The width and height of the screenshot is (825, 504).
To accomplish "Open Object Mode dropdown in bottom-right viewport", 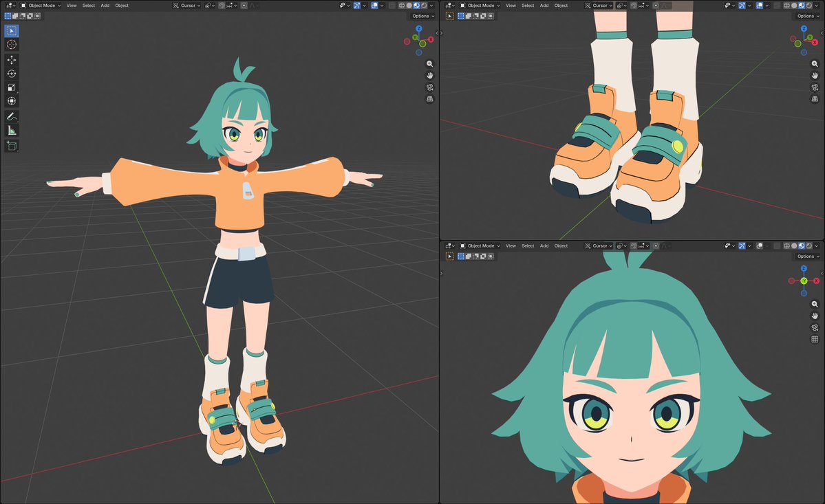I will pos(480,245).
